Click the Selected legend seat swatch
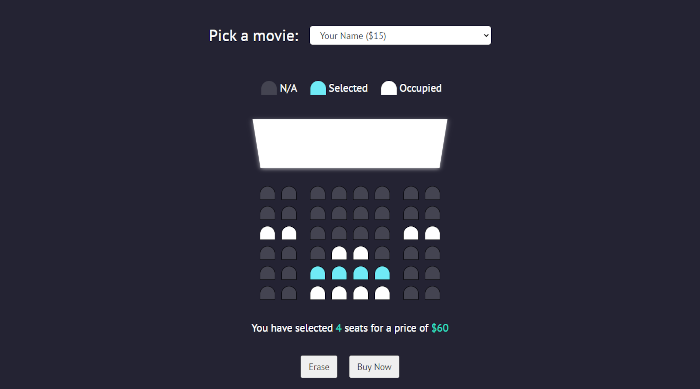This screenshot has height=389, width=700. pos(318,88)
